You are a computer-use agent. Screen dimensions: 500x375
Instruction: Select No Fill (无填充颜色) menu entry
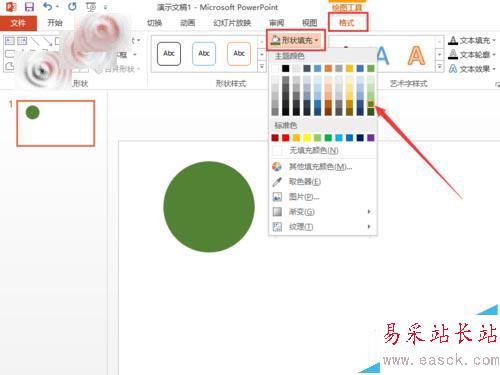323,151
